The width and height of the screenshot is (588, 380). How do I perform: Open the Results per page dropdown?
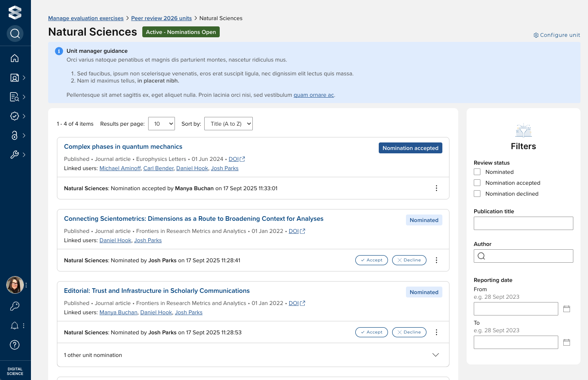click(161, 124)
